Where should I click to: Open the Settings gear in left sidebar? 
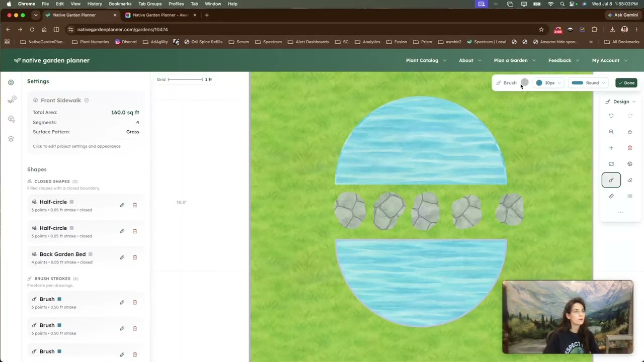click(11, 82)
